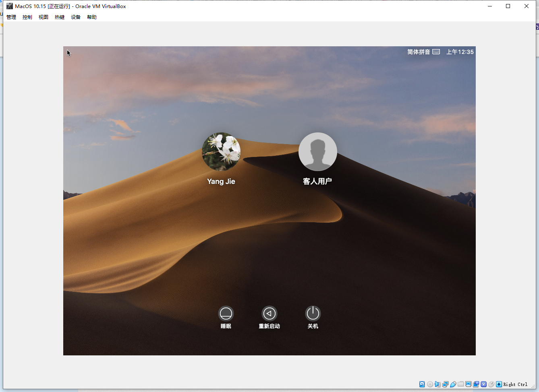Click the 关机 text label
Viewport: 539px width, 392px height.
(313, 326)
